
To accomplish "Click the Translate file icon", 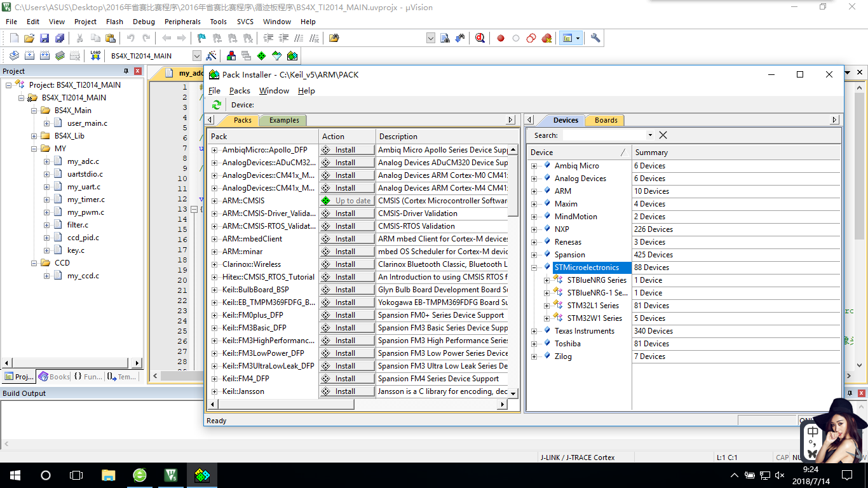I will (x=14, y=56).
